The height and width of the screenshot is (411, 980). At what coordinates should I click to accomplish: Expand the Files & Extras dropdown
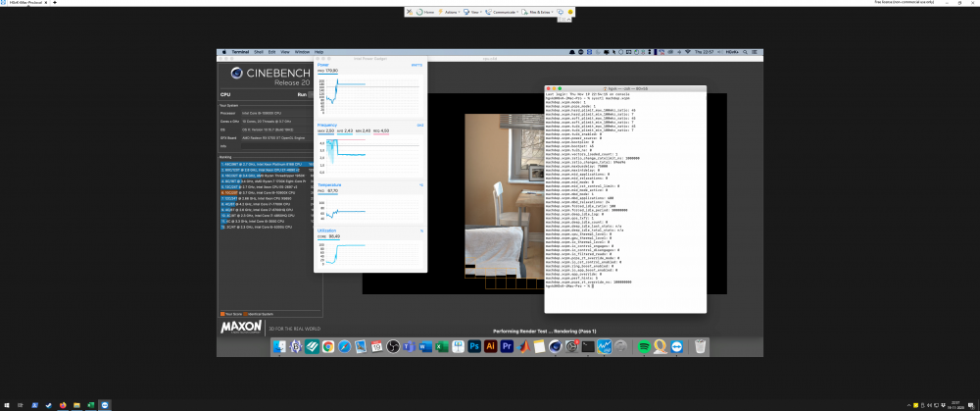[537, 12]
